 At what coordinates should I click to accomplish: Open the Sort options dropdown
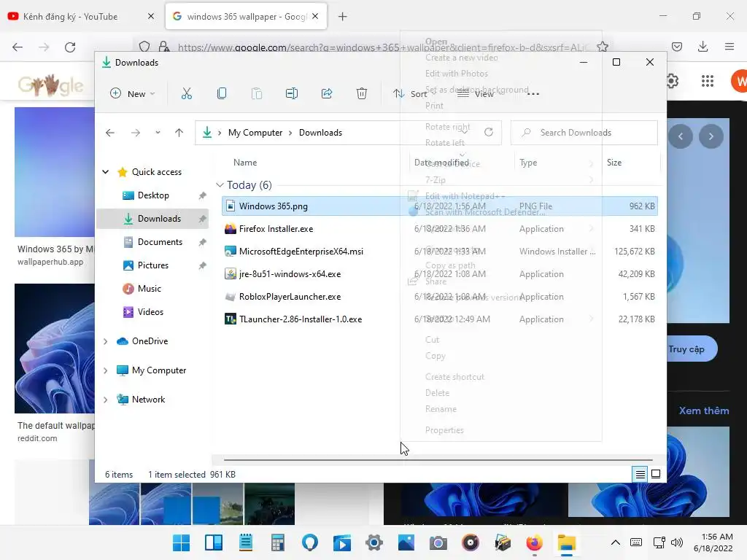[414, 94]
